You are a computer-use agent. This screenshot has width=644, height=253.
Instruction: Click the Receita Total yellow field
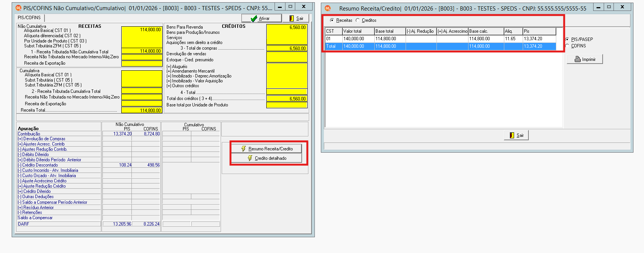click(x=142, y=110)
